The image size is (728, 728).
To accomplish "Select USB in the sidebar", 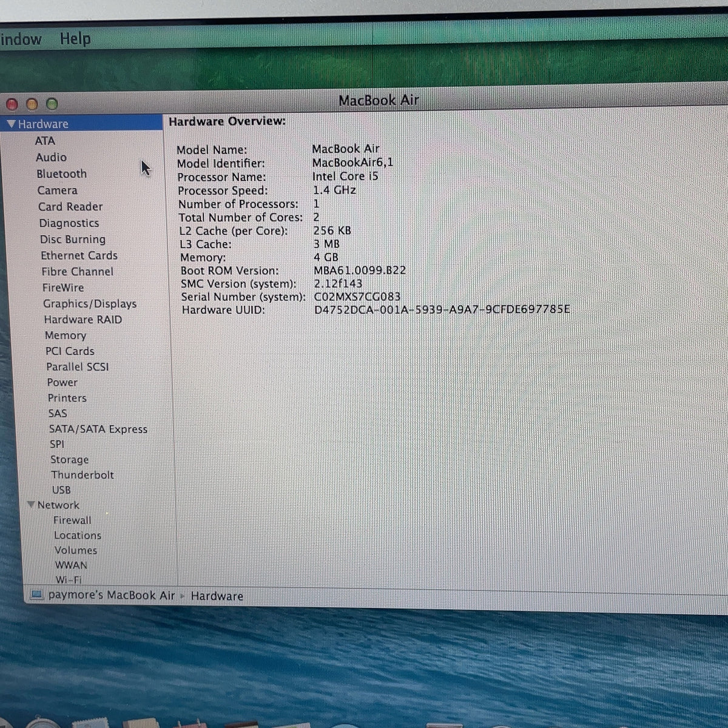I will (x=61, y=490).
